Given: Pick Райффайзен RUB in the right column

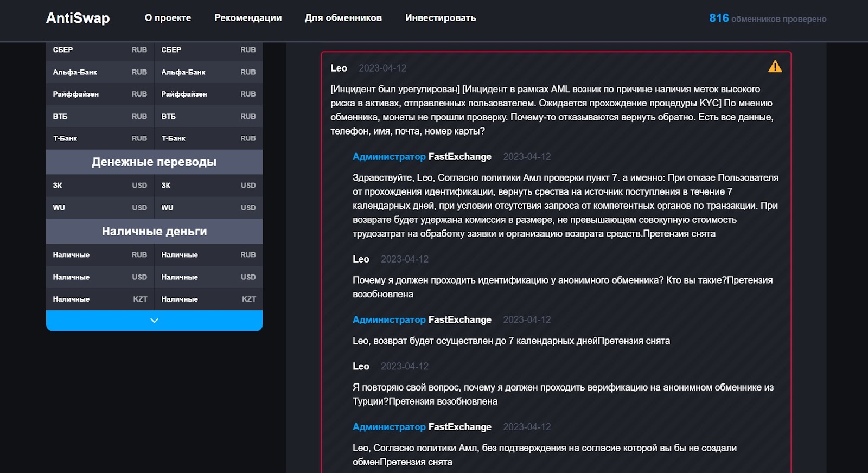Looking at the screenshot, I should (x=209, y=94).
